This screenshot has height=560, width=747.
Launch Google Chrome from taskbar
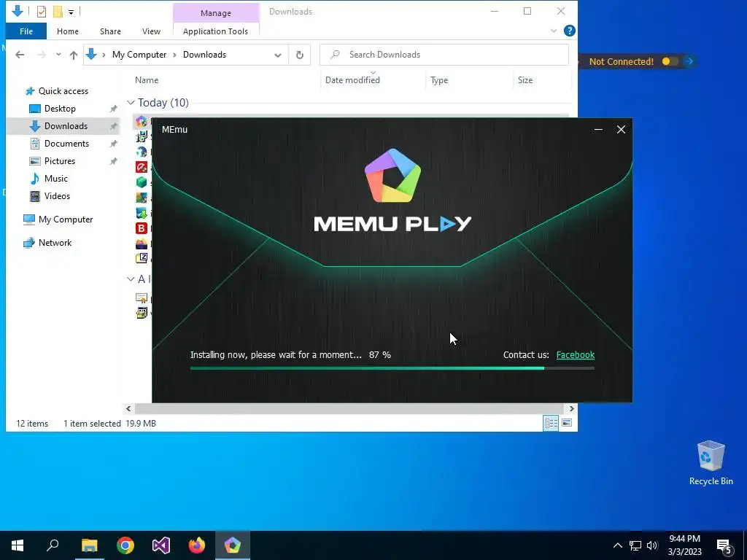click(125, 545)
